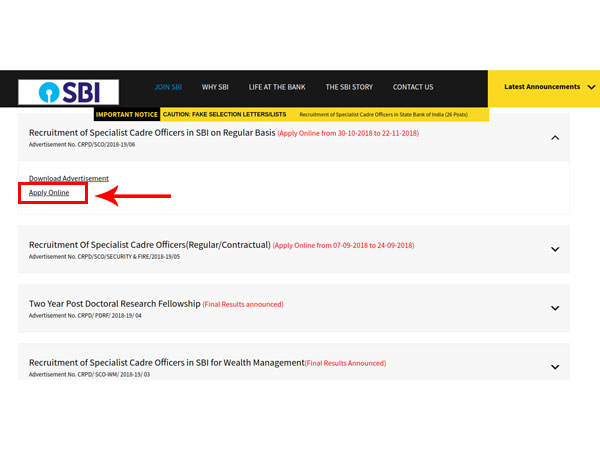
Task: Expand the Post Doctoral Research Fellowship section
Action: click(555, 308)
